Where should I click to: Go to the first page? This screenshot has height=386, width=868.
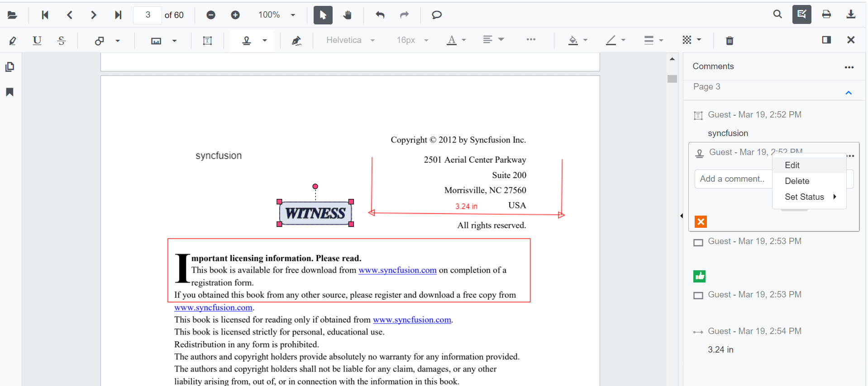click(45, 15)
